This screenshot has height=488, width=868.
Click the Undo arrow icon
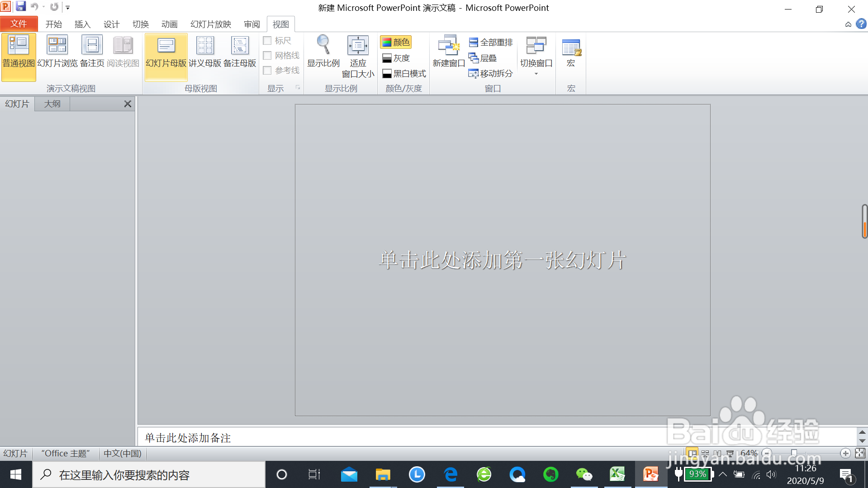(x=34, y=6)
